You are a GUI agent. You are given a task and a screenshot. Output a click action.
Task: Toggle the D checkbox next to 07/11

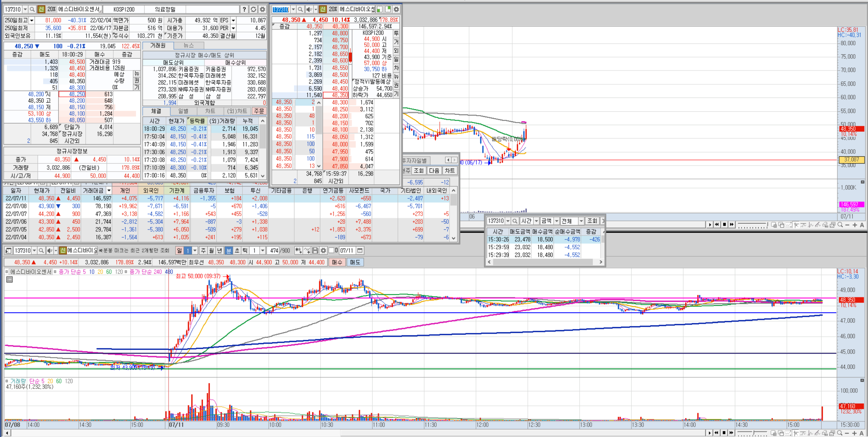point(332,251)
